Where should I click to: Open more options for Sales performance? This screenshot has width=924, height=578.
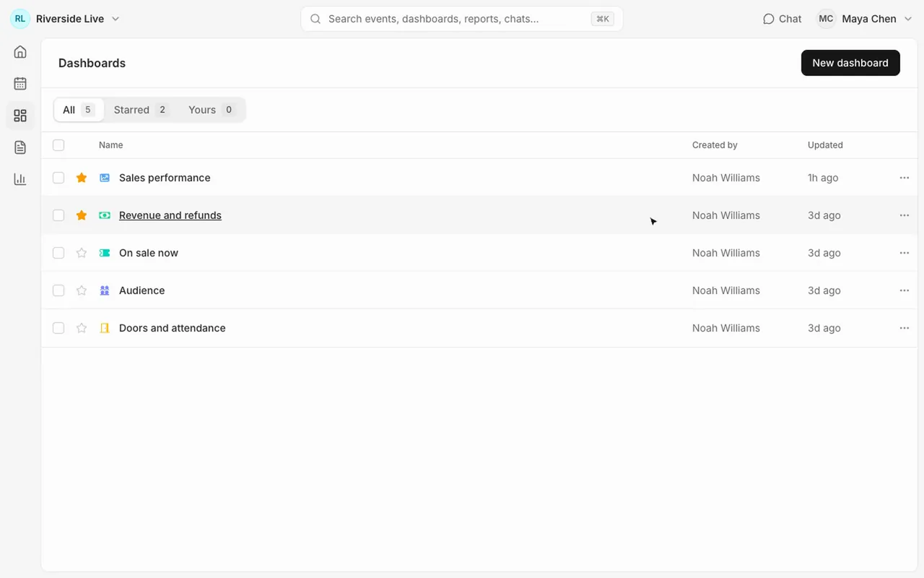(905, 178)
